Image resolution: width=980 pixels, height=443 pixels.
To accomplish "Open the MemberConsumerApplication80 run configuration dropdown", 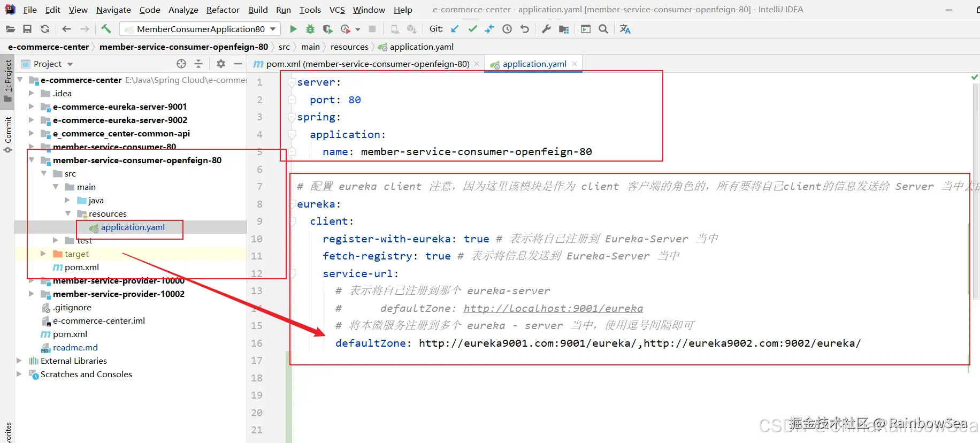I will [273, 29].
